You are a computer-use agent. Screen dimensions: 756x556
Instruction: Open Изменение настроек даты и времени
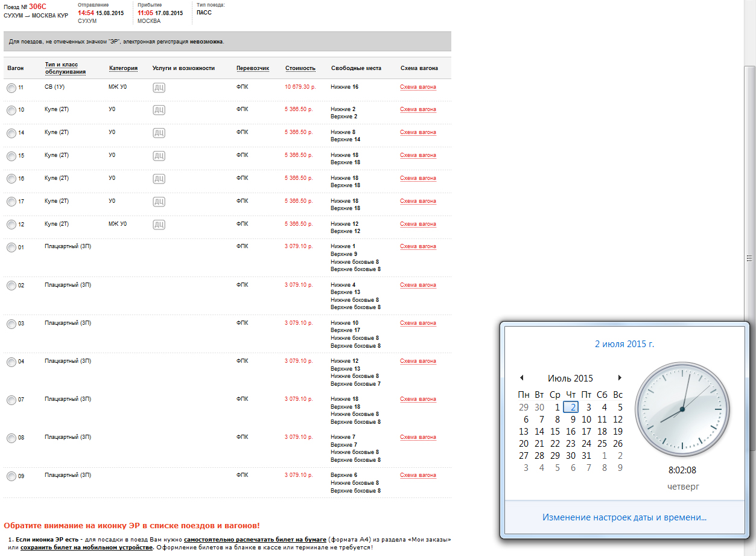(624, 517)
